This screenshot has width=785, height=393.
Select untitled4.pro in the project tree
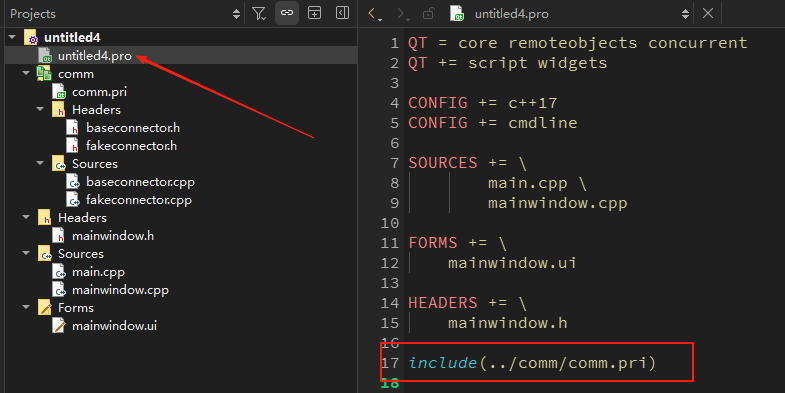click(95, 56)
